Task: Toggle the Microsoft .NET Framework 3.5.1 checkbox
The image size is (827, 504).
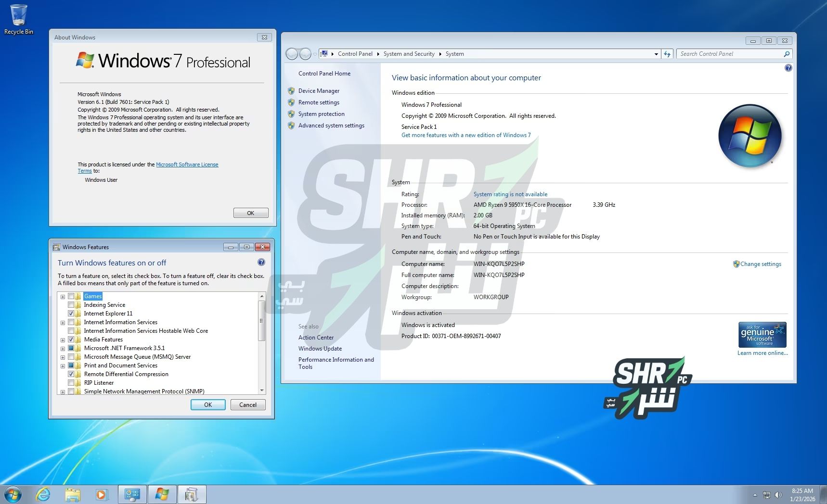Action: (x=71, y=348)
